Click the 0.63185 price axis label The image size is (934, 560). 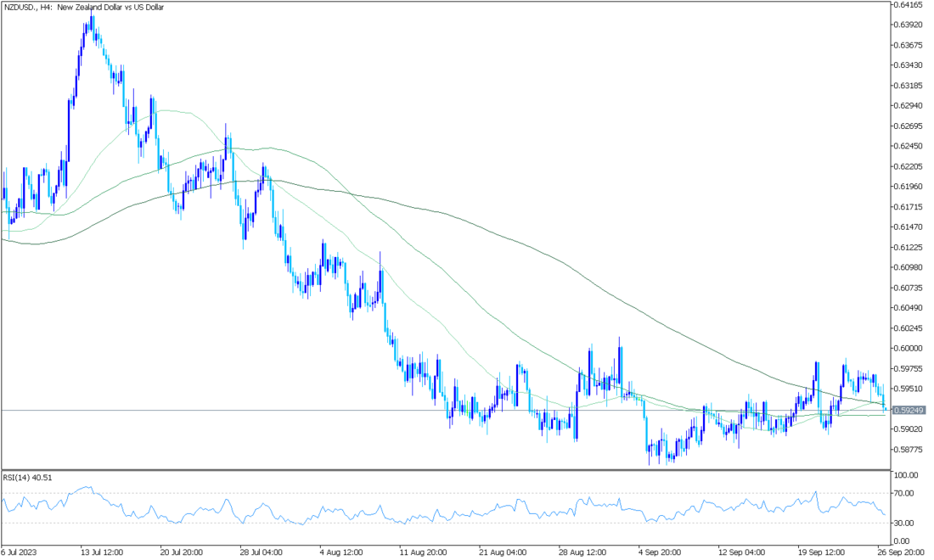[x=909, y=86]
